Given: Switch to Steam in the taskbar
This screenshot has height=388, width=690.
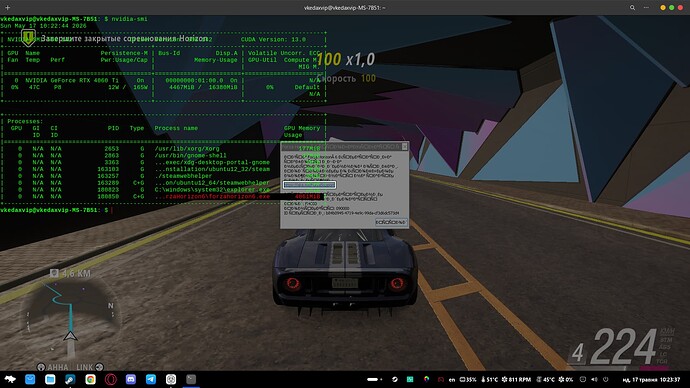Looking at the screenshot, I should click(70, 379).
